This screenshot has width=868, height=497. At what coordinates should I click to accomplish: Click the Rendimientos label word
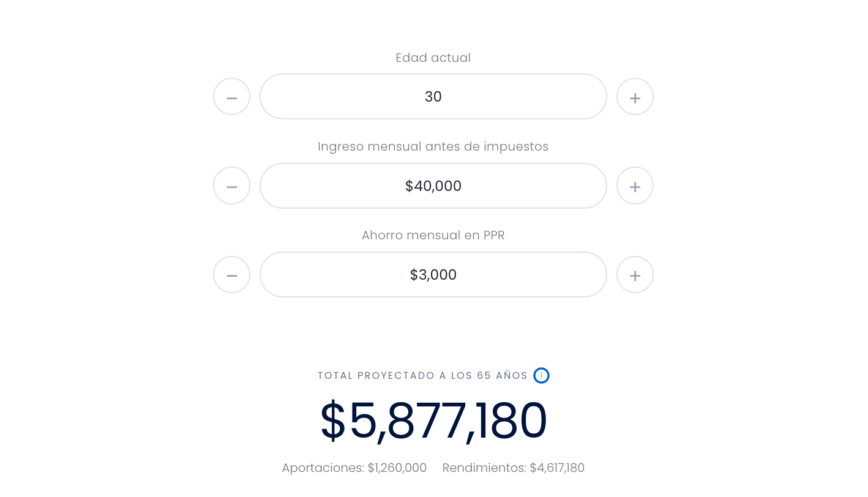(x=484, y=468)
